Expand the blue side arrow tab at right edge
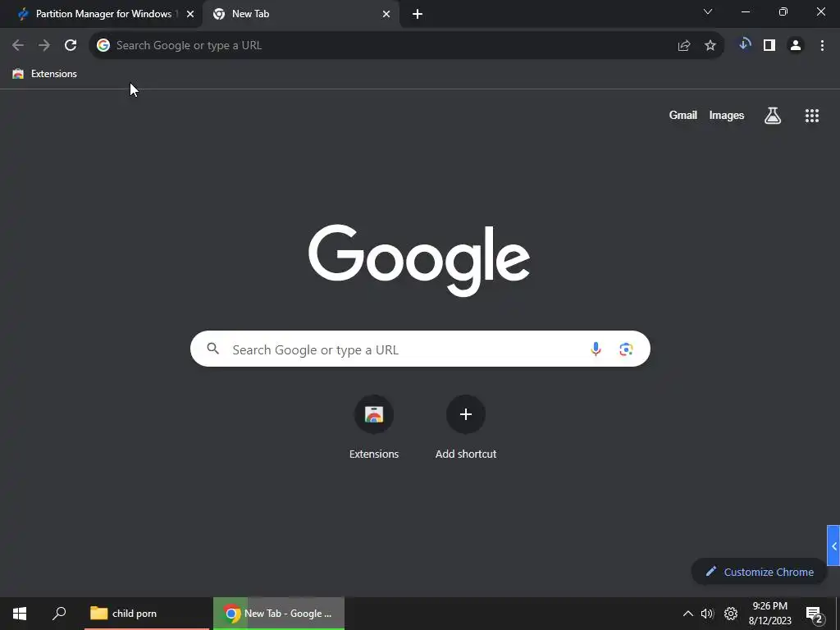This screenshot has height=630, width=840. tap(833, 546)
